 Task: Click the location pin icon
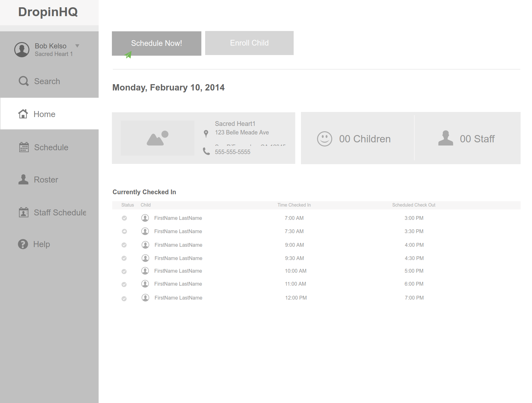pyautogui.click(x=206, y=134)
